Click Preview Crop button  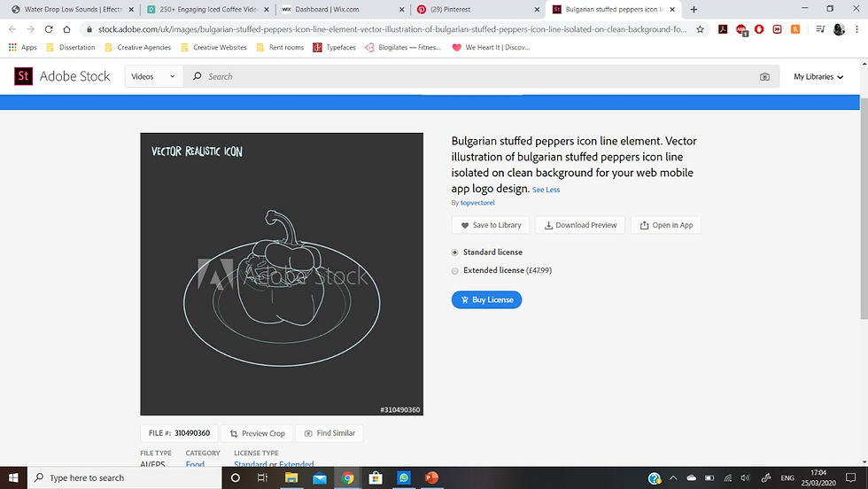click(x=257, y=433)
